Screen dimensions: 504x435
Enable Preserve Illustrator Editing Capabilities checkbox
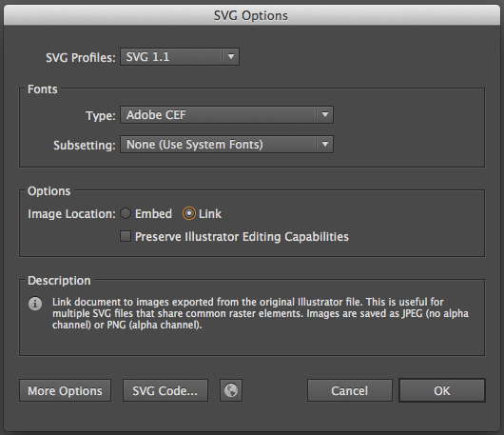tap(126, 236)
